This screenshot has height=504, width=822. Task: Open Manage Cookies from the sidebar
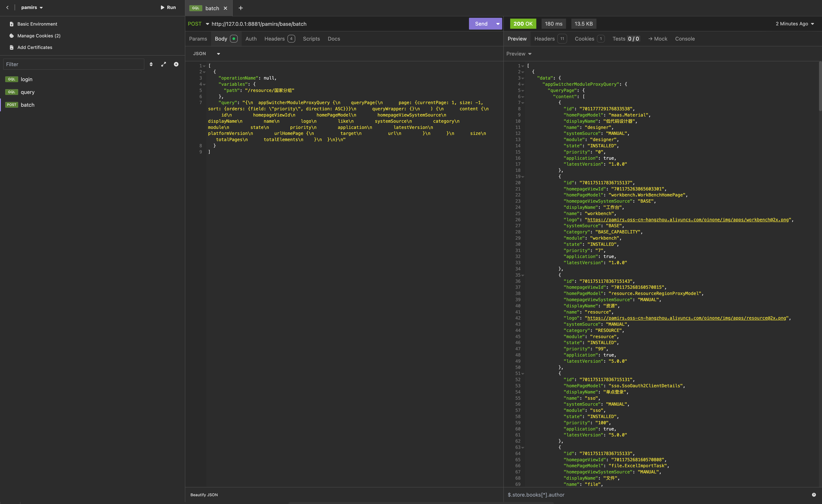coord(39,36)
